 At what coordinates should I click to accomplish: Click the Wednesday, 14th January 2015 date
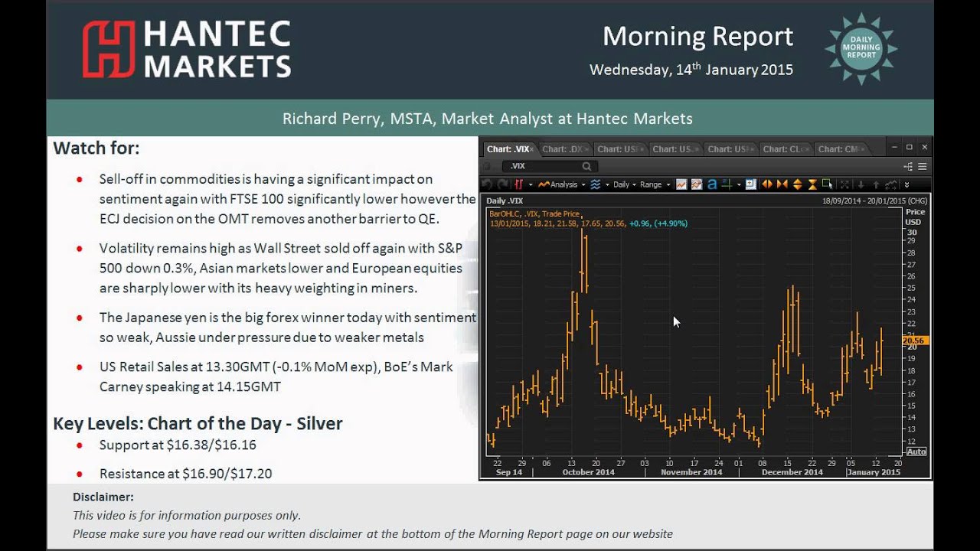click(x=691, y=70)
